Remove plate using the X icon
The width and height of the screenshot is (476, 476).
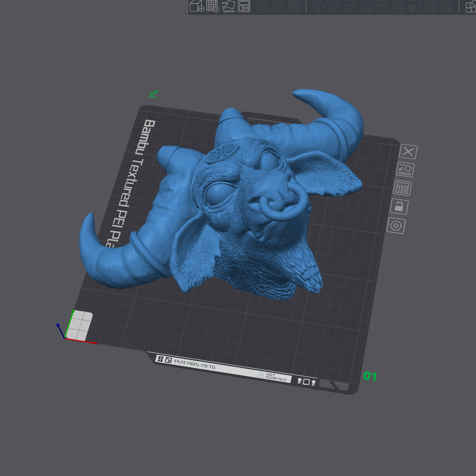click(x=408, y=152)
